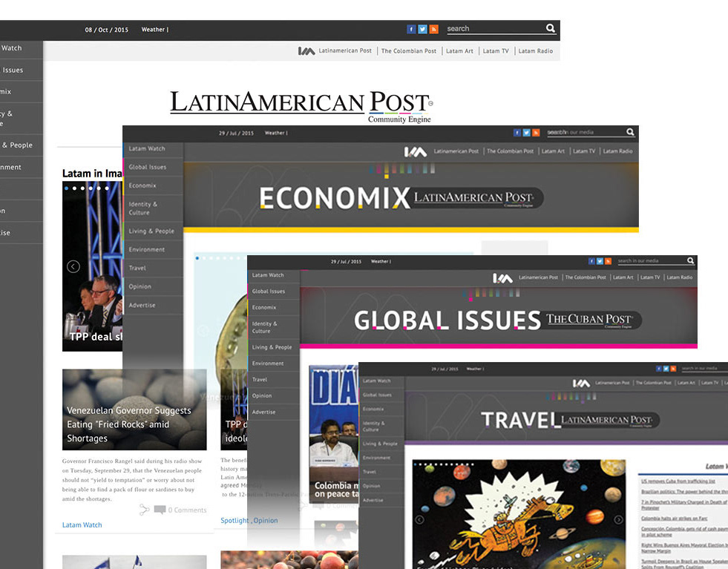
Task: Click LA logo beside Latinamerican Post link on back page
Action: click(x=306, y=51)
